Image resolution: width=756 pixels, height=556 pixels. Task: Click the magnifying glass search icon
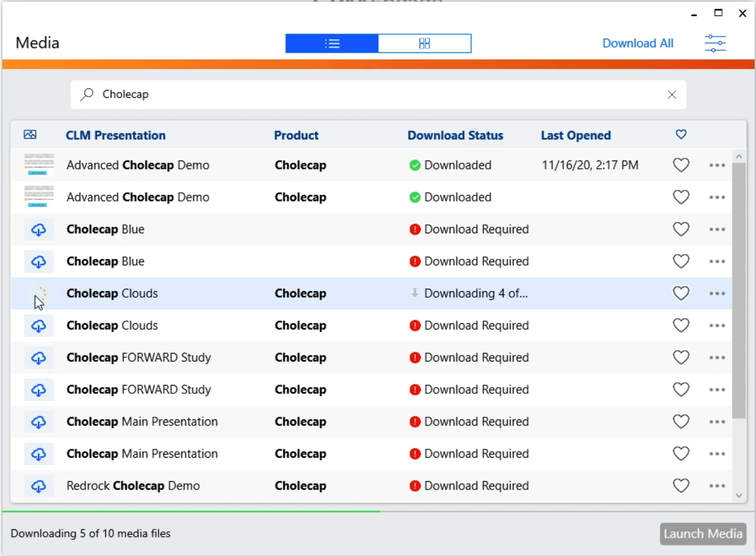click(87, 94)
